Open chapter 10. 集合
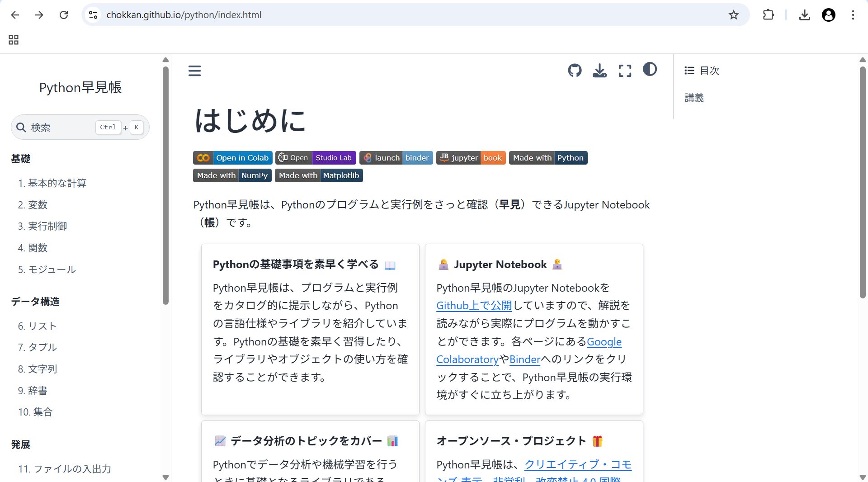Image resolution: width=868 pixels, height=482 pixels. pos(35,412)
